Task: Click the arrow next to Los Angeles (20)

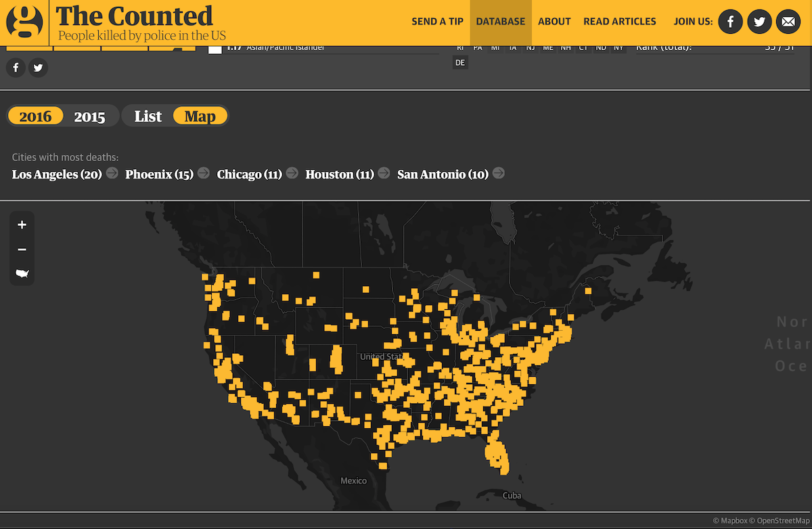Action: pyautogui.click(x=112, y=173)
